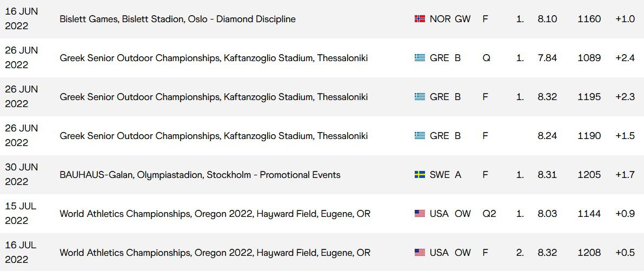644x271 pixels.
Task: Select the GW category label
Action: pos(463,19)
